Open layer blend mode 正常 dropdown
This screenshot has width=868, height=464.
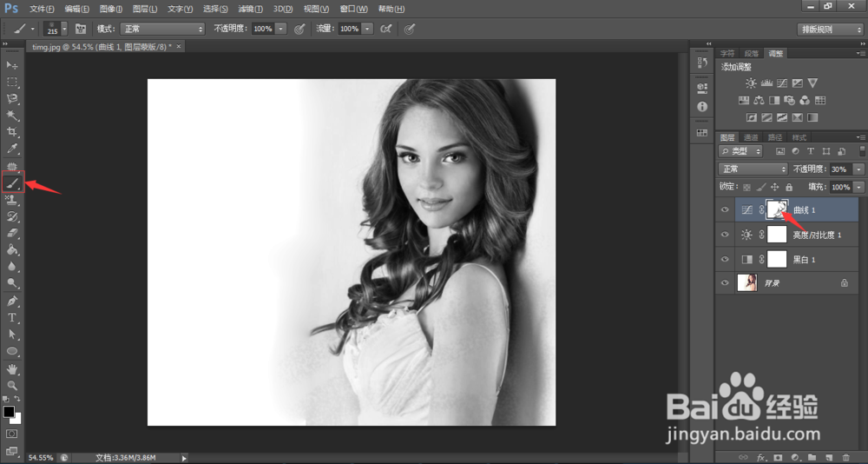click(x=753, y=169)
